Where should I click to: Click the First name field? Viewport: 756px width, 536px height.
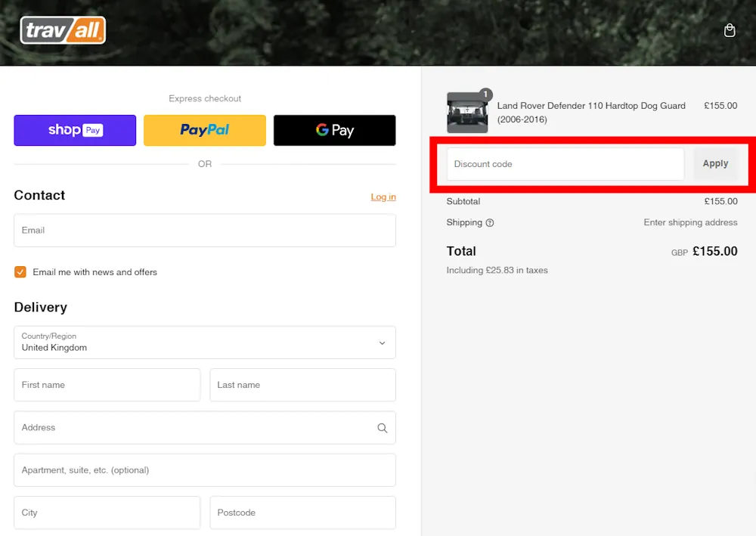(x=107, y=385)
